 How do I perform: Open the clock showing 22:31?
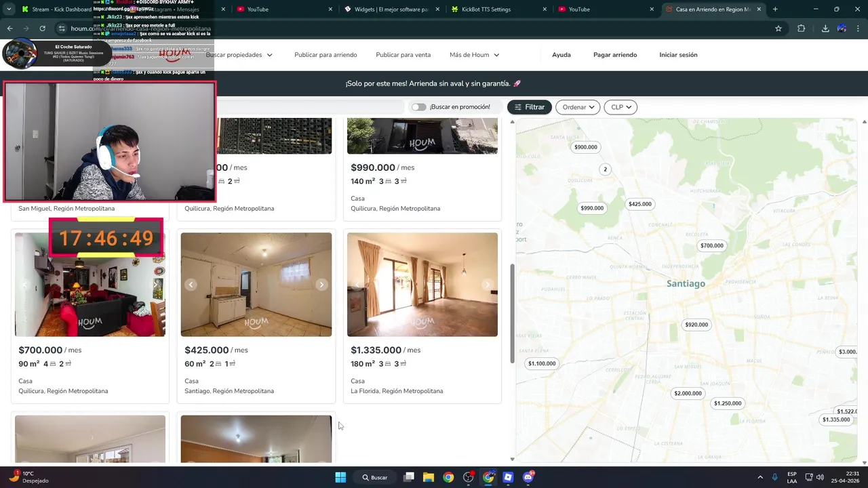coord(846,477)
